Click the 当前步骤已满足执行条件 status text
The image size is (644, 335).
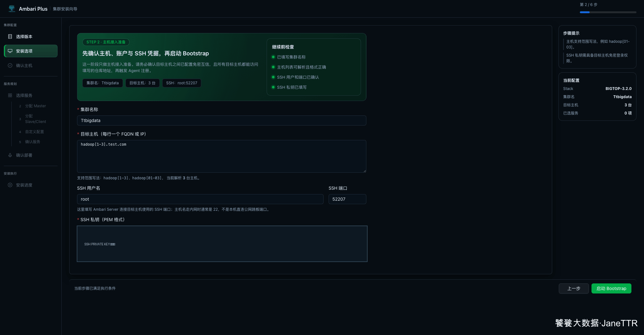95,288
